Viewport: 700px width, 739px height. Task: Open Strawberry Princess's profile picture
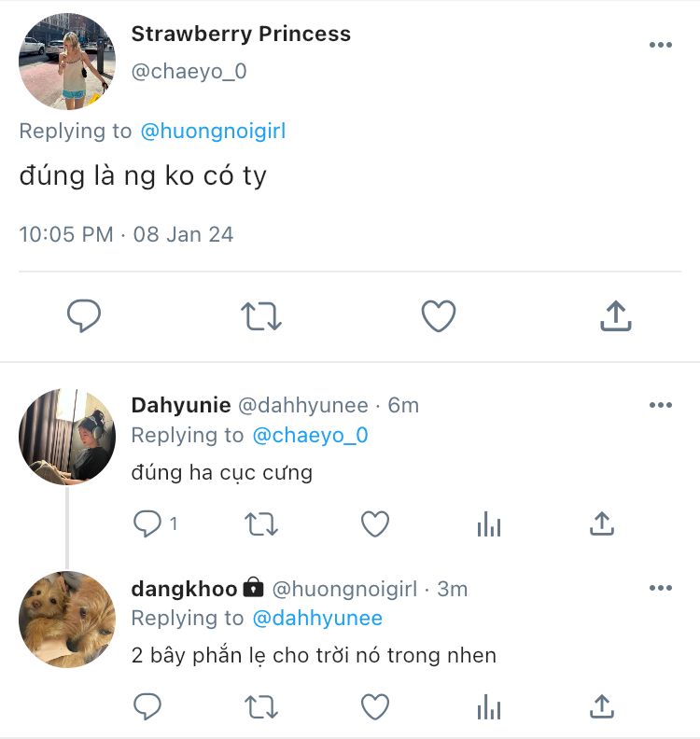[x=67, y=62]
